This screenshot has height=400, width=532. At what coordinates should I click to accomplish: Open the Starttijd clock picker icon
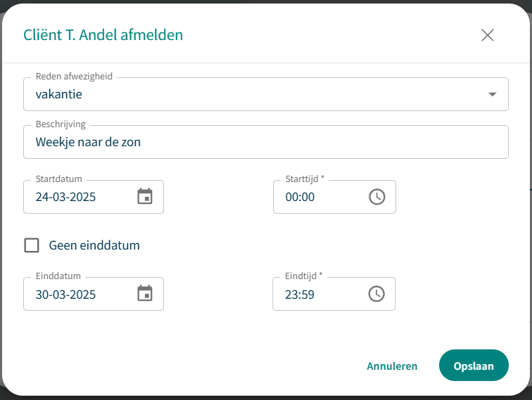coord(377,197)
